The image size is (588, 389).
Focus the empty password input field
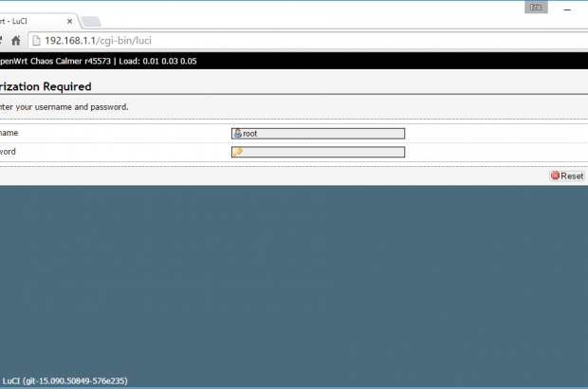tap(322, 152)
